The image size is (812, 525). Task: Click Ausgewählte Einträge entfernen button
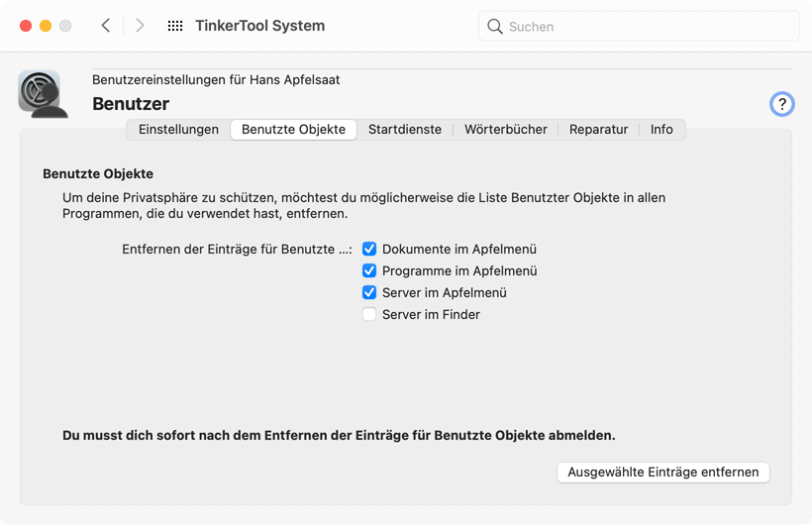663,472
